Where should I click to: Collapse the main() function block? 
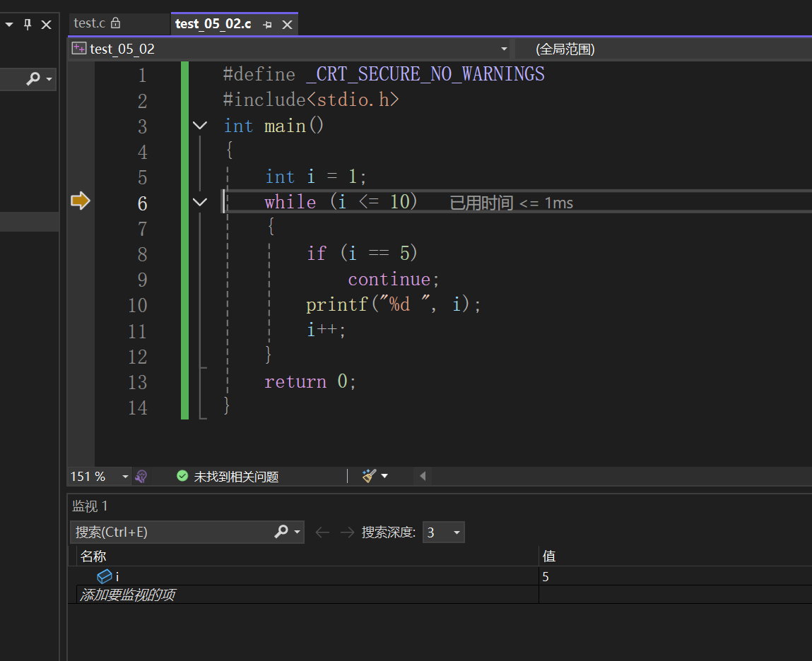pos(200,125)
